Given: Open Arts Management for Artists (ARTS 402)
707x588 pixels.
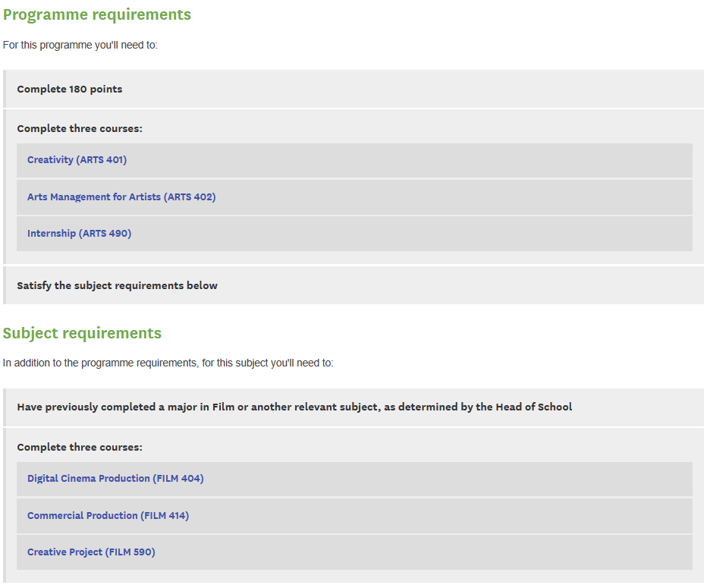Looking at the screenshot, I should pyautogui.click(x=121, y=197).
